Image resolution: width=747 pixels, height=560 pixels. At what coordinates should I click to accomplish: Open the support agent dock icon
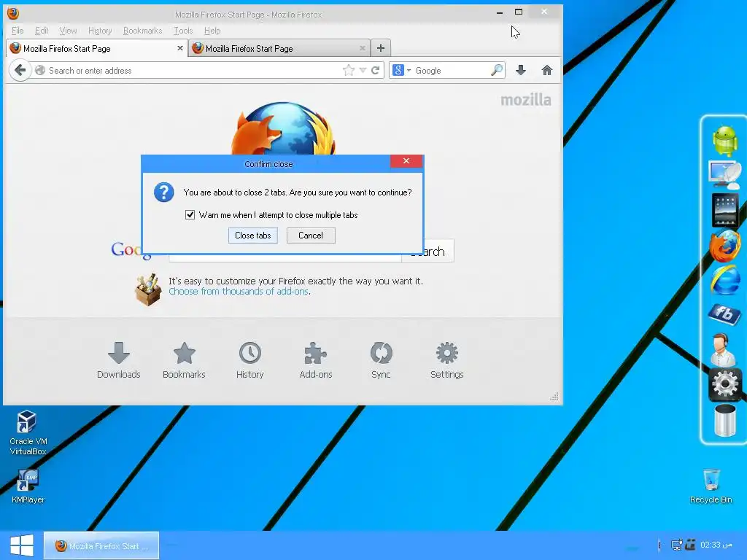[x=722, y=349]
